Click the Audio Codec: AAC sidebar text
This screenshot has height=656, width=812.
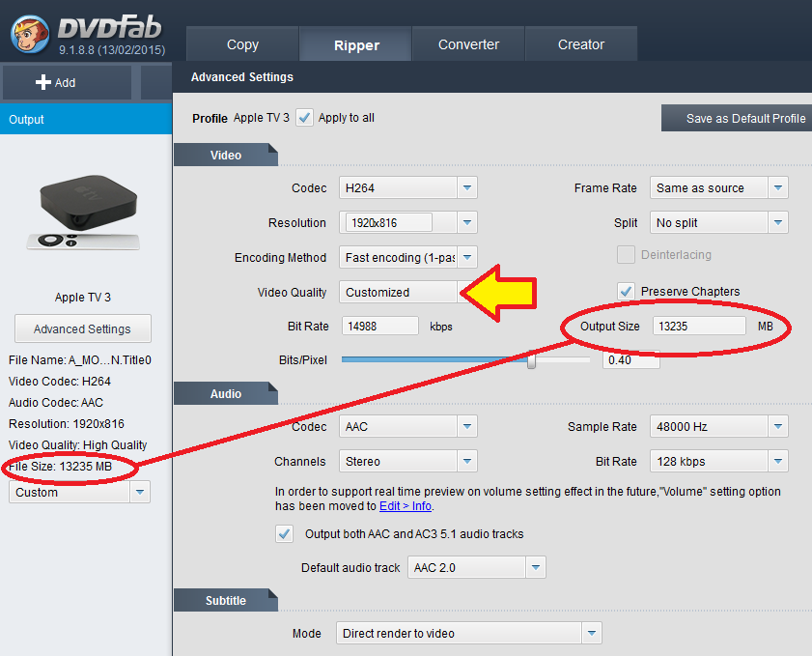[56, 403]
